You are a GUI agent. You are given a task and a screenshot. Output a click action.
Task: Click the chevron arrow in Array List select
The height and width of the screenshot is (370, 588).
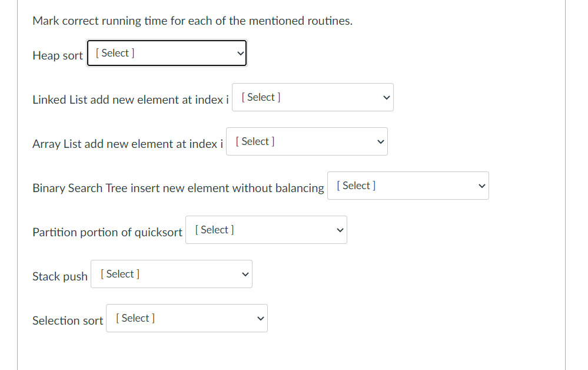click(381, 142)
